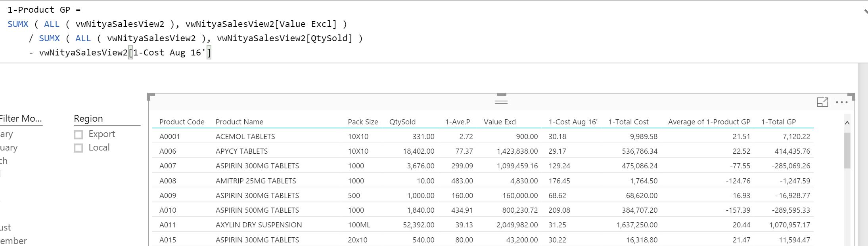Select the Region slicer title

point(88,118)
